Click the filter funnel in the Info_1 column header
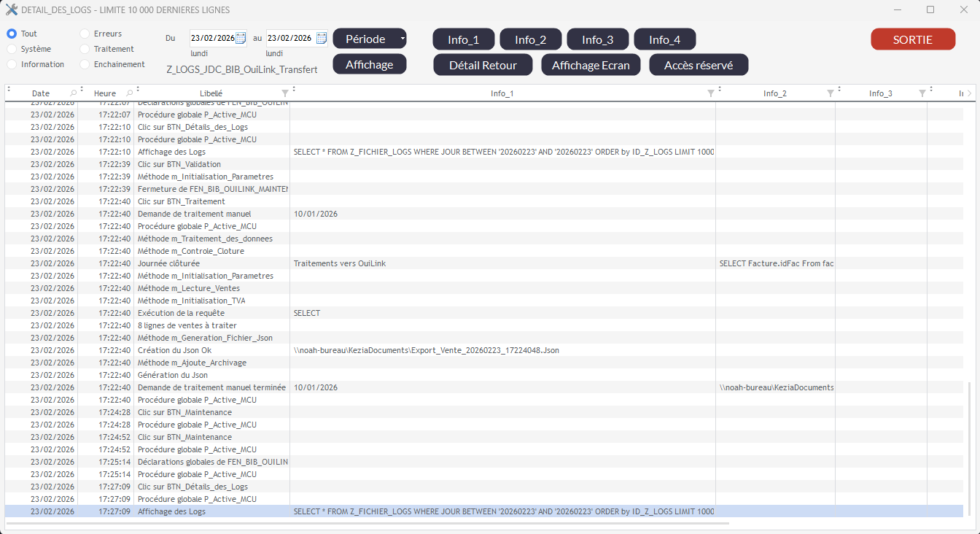This screenshot has width=980, height=534. tap(711, 93)
